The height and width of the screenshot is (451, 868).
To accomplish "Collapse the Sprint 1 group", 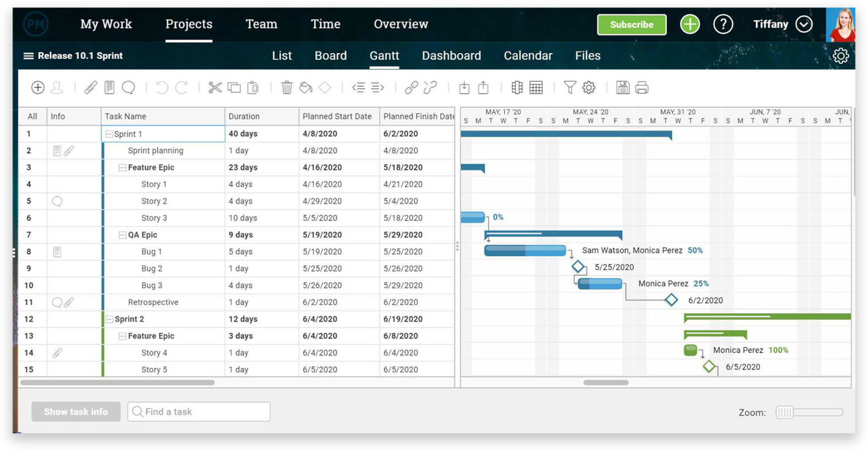I will tap(109, 134).
